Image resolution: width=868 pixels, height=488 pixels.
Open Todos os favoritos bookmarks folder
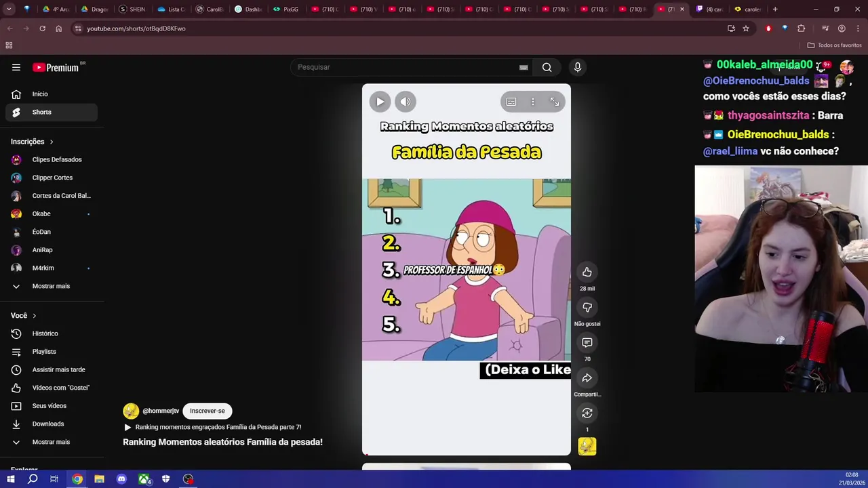[x=834, y=45]
